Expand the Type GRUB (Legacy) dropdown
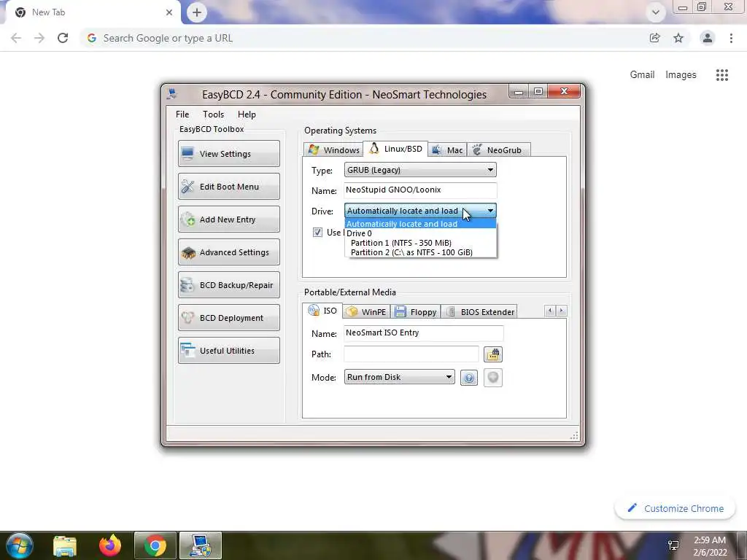Screen dimensions: 747x560 (420, 170)
